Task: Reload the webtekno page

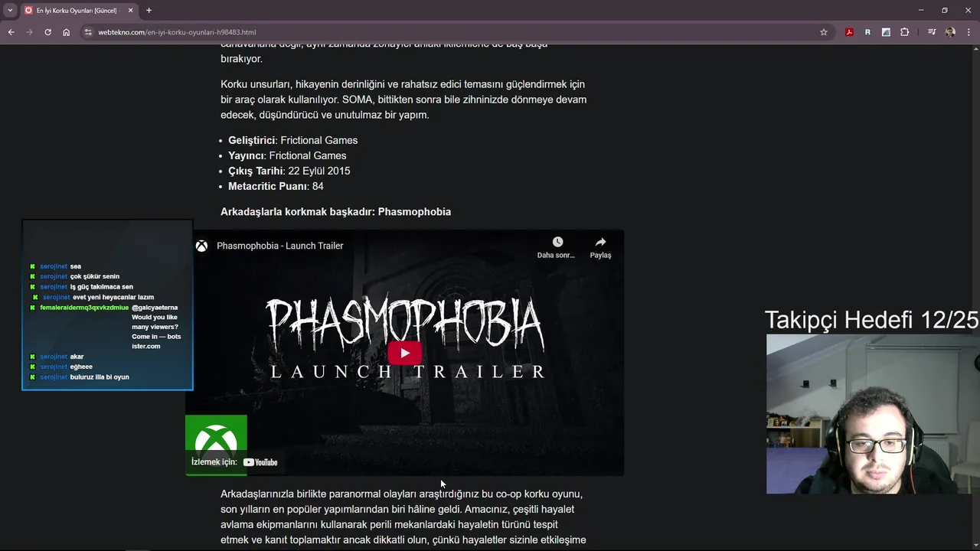Action: click(x=47, y=32)
